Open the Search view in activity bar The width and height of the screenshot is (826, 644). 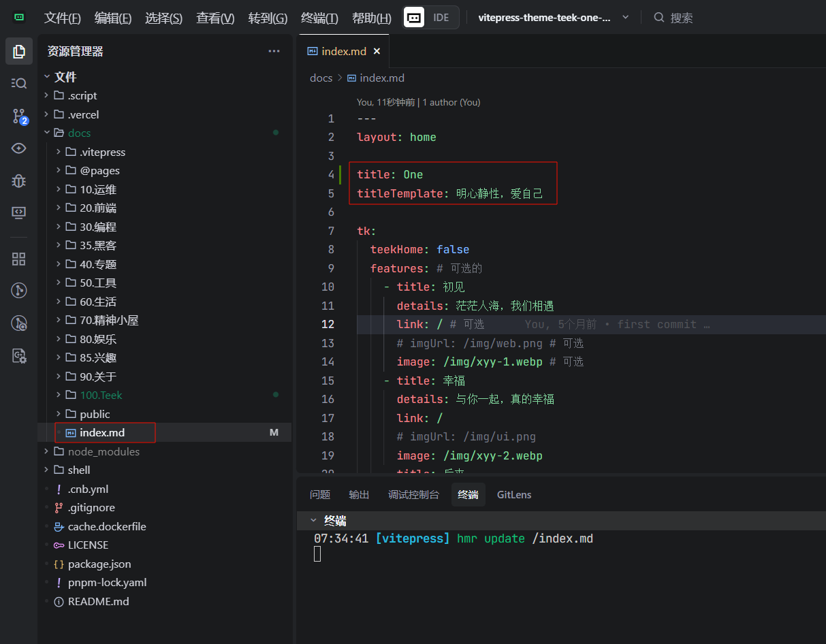tap(19, 83)
